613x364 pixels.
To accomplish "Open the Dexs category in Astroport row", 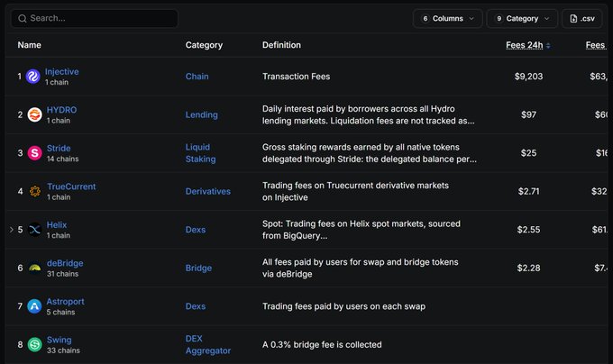I will (x=196, y=305).
